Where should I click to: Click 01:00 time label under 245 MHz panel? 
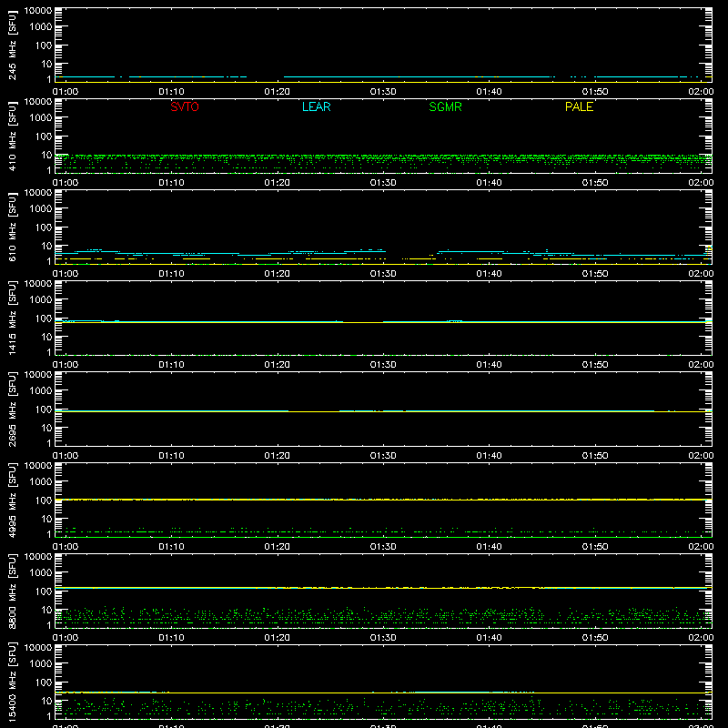(x=66, y=92)
